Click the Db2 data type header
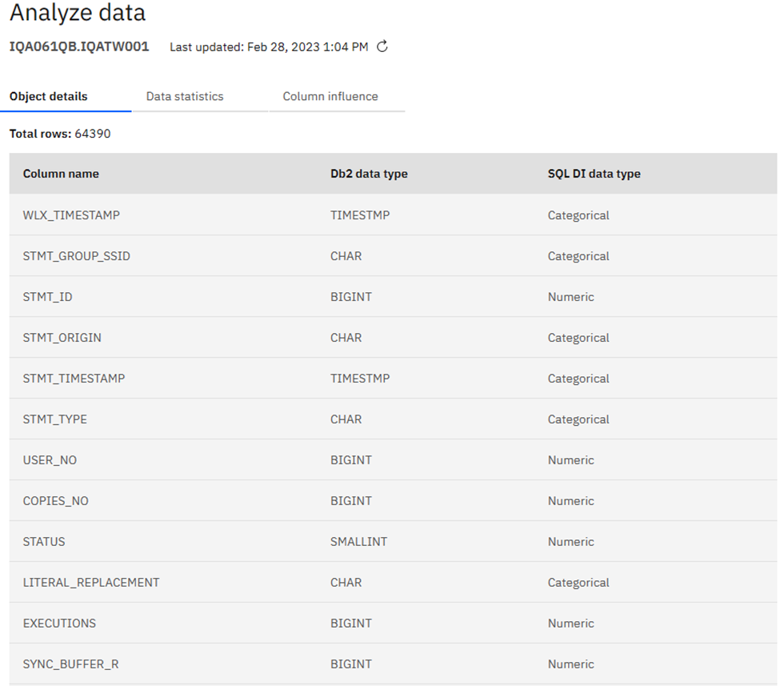Screen dimensions: 784x686 [x=369, y=174]
